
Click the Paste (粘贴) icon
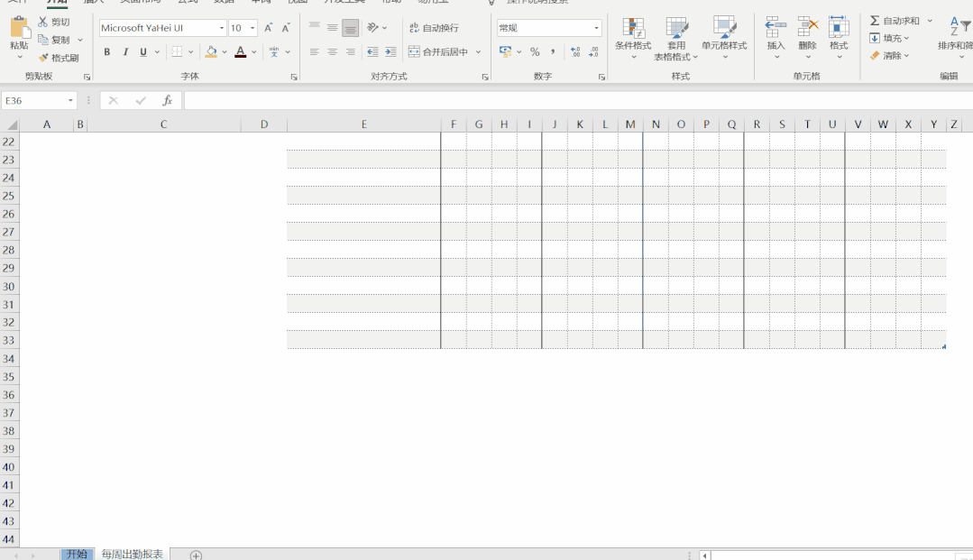pos(19,29)
